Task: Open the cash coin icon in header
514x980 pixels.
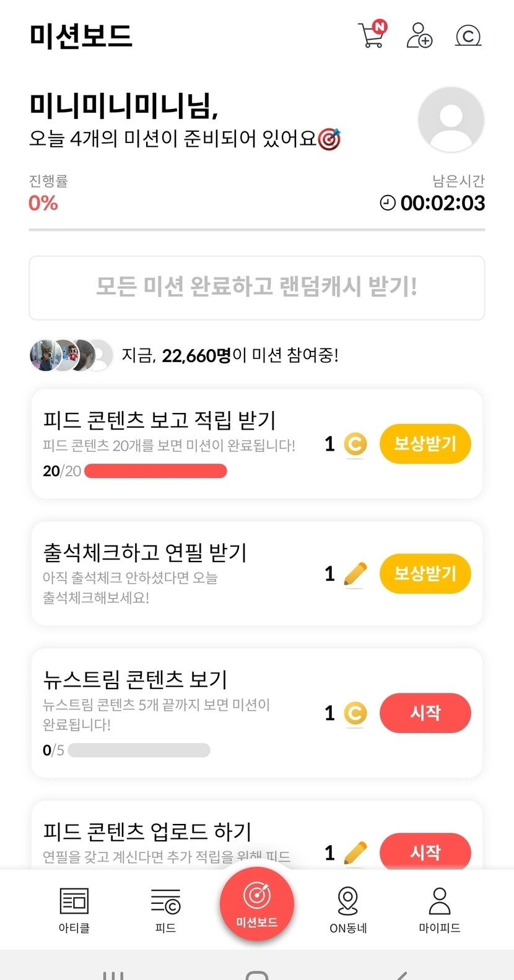Action: (x=468, y=35)
